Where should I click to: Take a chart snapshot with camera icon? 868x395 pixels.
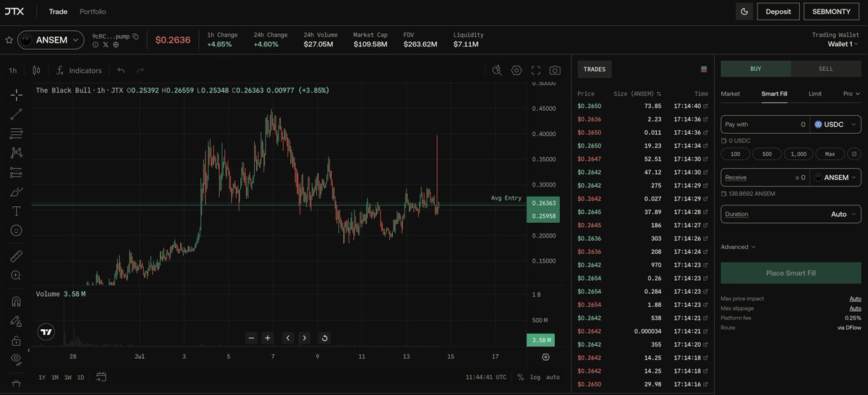[x=555, y=70]
